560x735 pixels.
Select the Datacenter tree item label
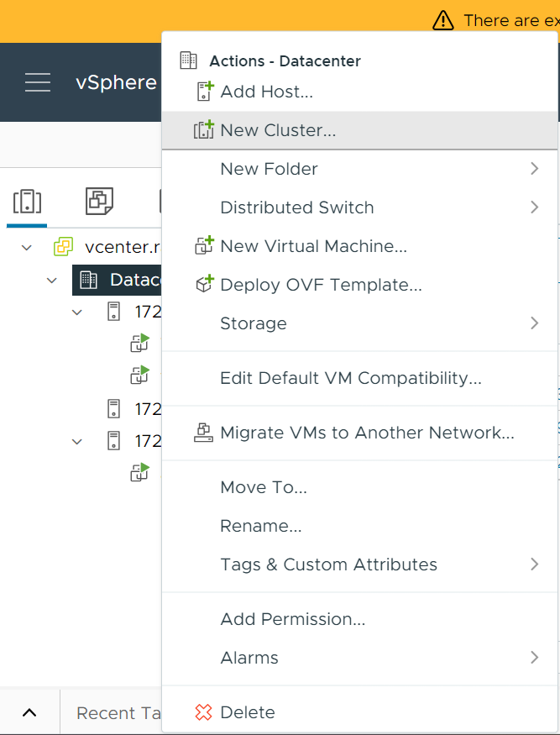click(135, 280)
